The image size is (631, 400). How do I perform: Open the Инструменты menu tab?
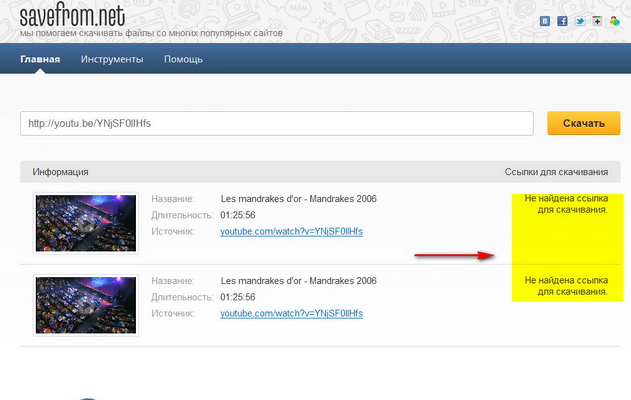[x=112, y=59]
